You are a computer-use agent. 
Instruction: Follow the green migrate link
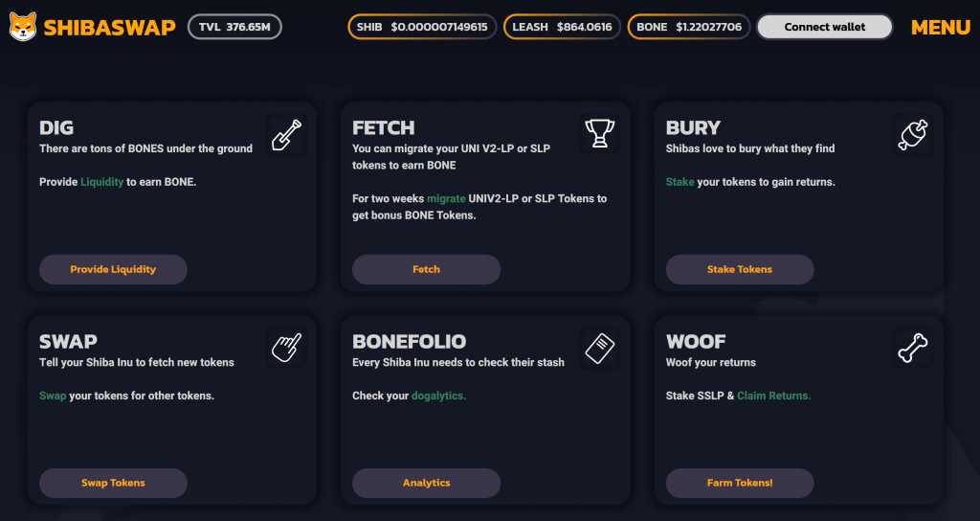(446, 198)
